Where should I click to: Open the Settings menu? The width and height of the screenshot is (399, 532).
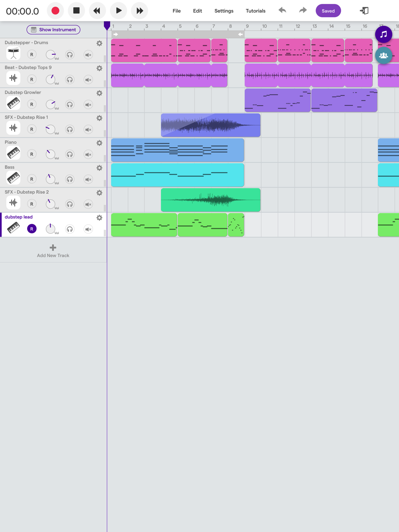click(x=224, y=11)
